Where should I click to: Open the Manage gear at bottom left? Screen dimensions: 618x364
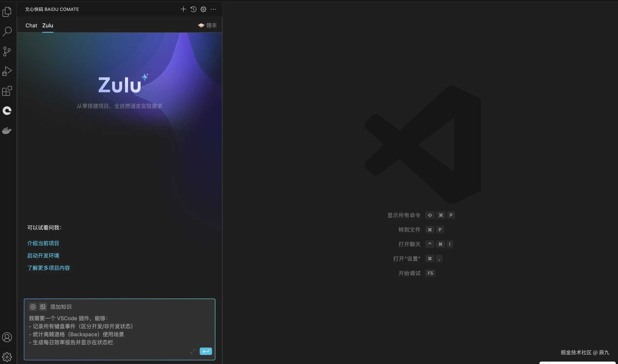[7, 357]
